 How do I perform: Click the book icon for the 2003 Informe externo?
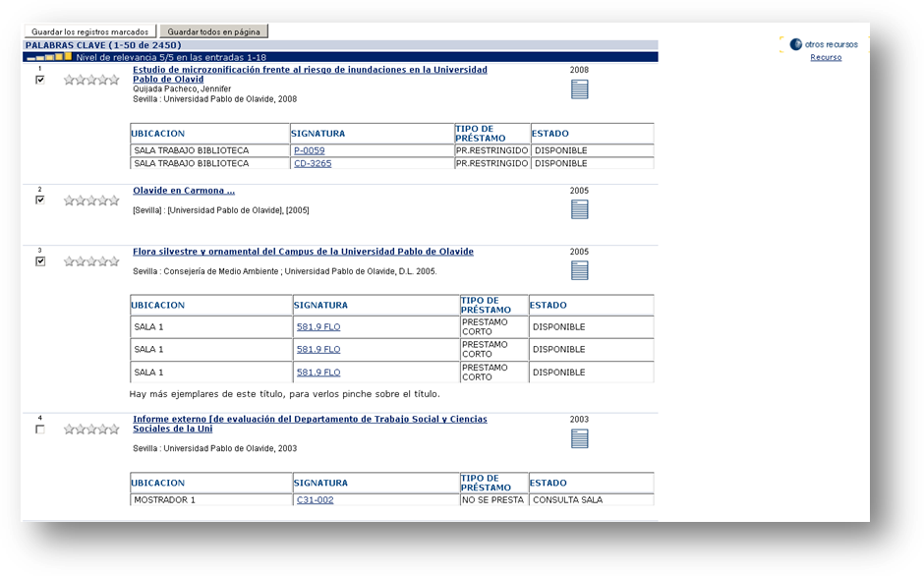pos(579,438)
